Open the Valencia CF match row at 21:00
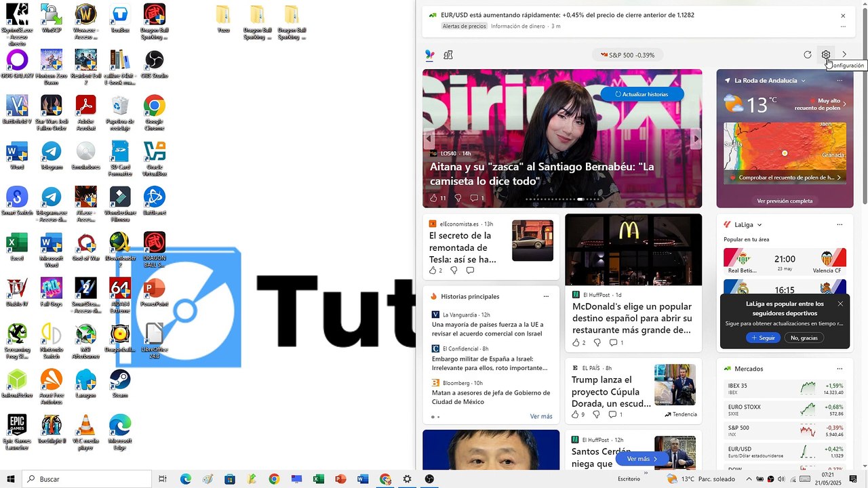The image size is (868, 488). point(785,261)
